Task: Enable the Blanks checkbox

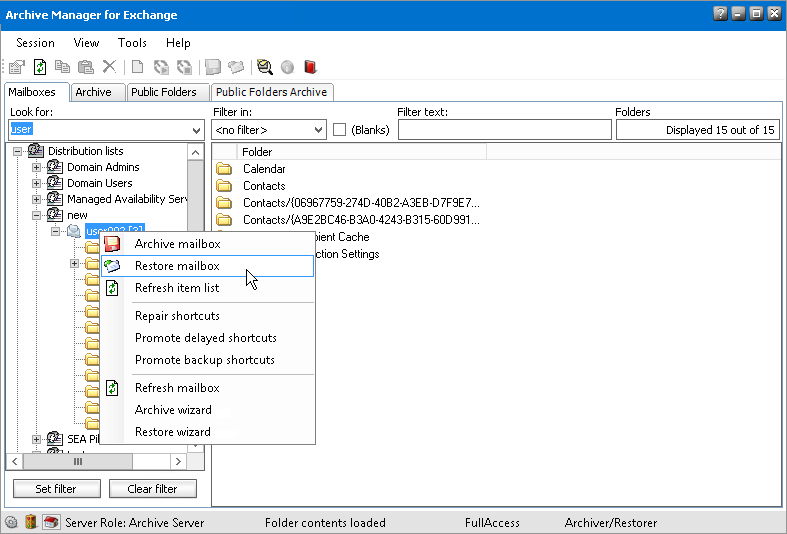Action: (340, 130)
